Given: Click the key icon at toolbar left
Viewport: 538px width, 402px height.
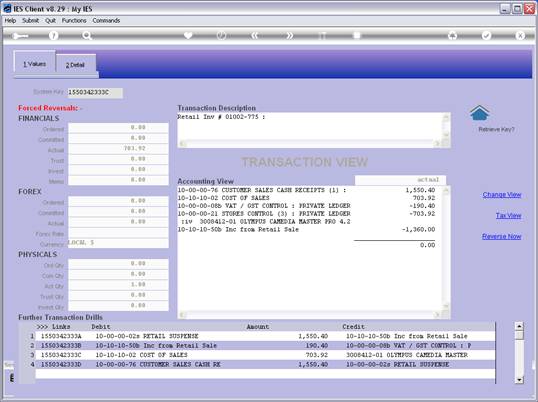Looking at the screenshot, I should tap(20, 36).
